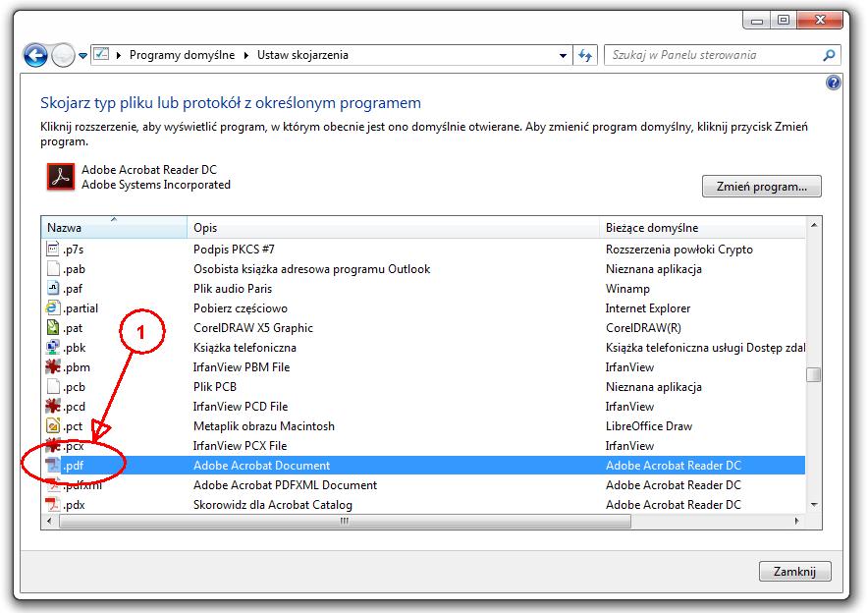868x613 pixels.
Task: Select the .p7s extension name
Action: [x=73, y=250]
